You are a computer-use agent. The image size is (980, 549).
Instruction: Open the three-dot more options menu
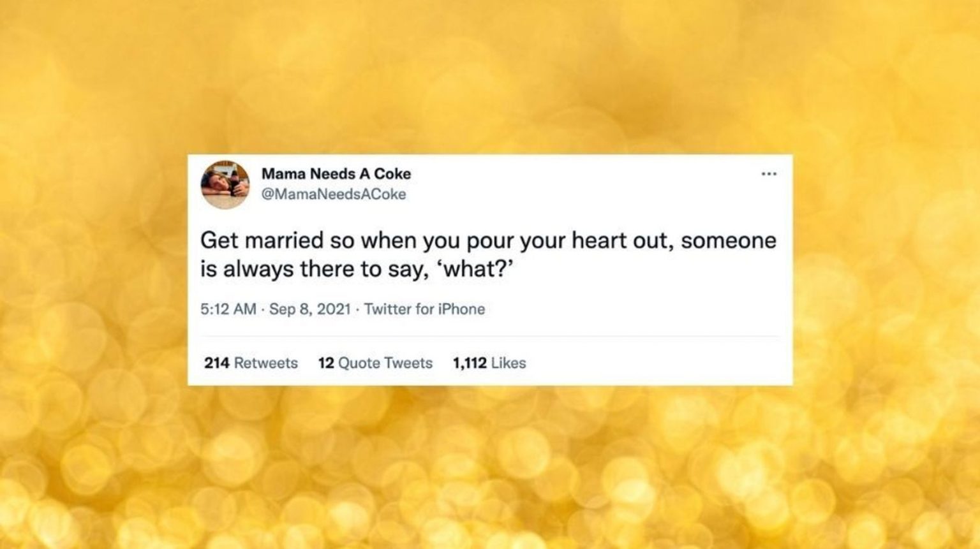click(769, 174)
